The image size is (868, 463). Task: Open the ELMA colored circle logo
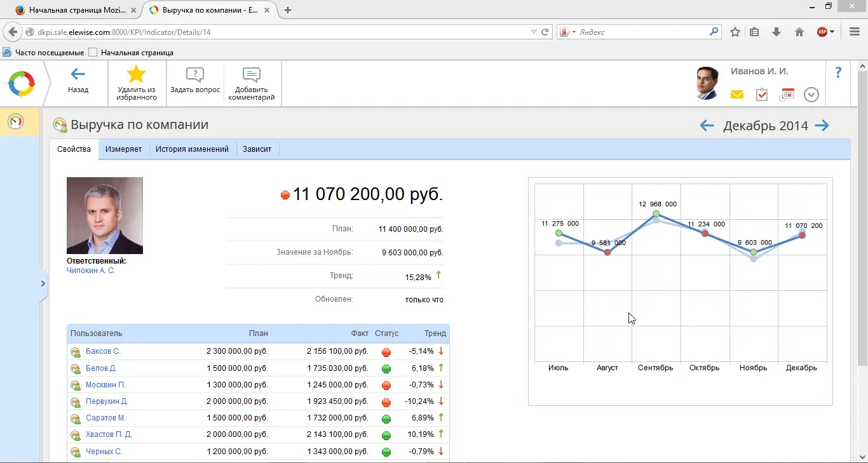[21, 83]
